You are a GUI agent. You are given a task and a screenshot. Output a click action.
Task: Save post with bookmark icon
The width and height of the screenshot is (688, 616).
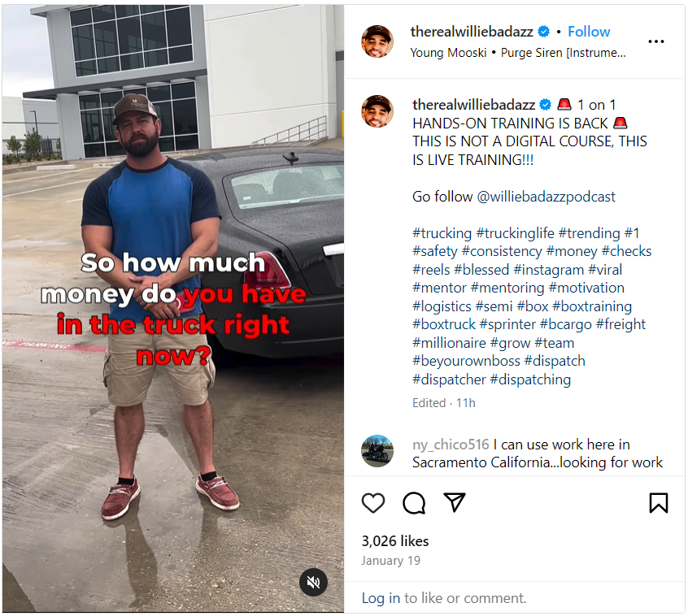(x=658, y=503)
